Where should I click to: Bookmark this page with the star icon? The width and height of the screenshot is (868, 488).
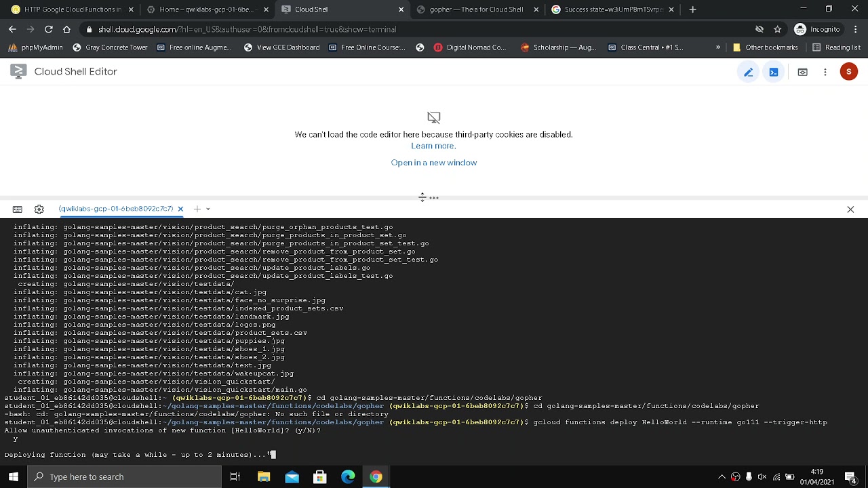[778, 29]
